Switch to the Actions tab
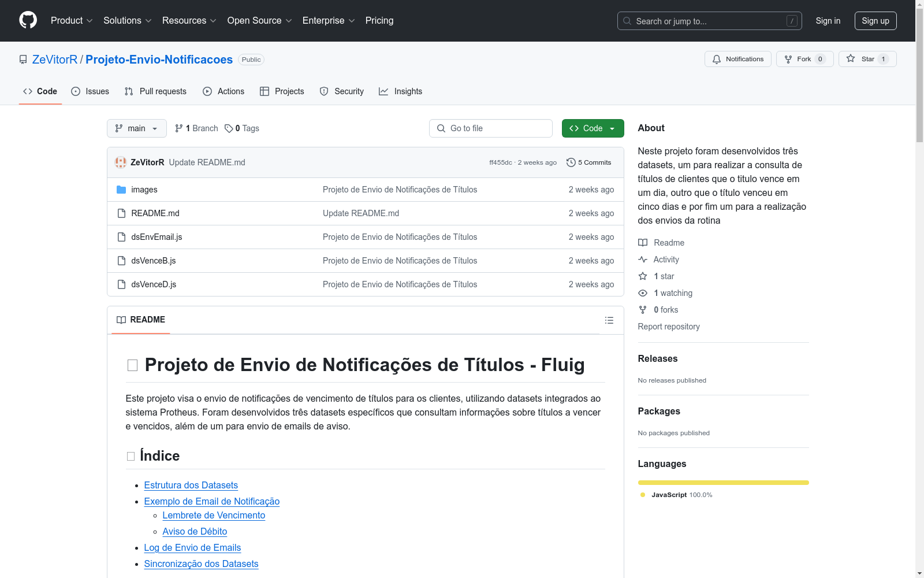The width and height of the screenshot is (924, 578). (223, 91)
